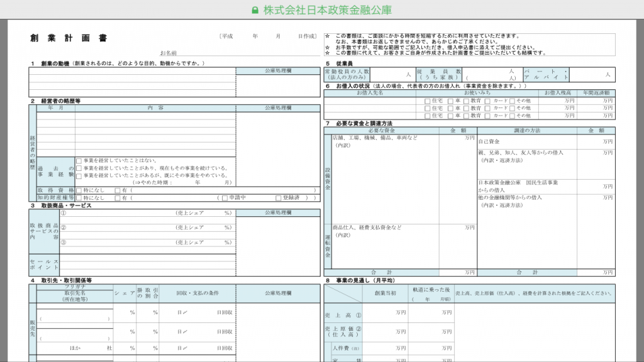Click the 創業当初 column header
The height and width of the screenshot is (362, 644).
tap(386, 293)
